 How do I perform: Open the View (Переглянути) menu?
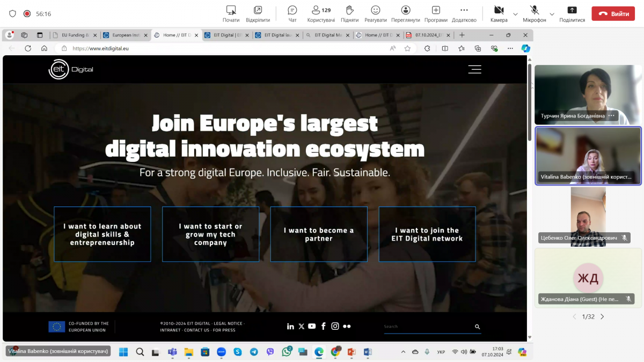pos(406,10)
